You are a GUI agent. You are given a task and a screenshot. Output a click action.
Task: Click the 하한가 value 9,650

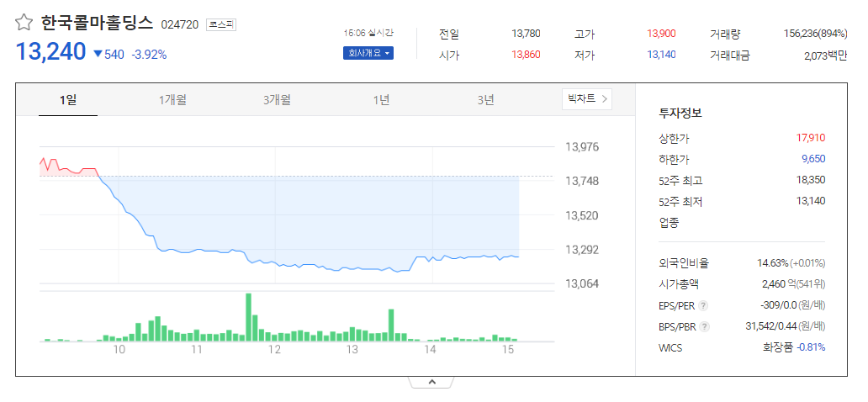coord(813,159)
